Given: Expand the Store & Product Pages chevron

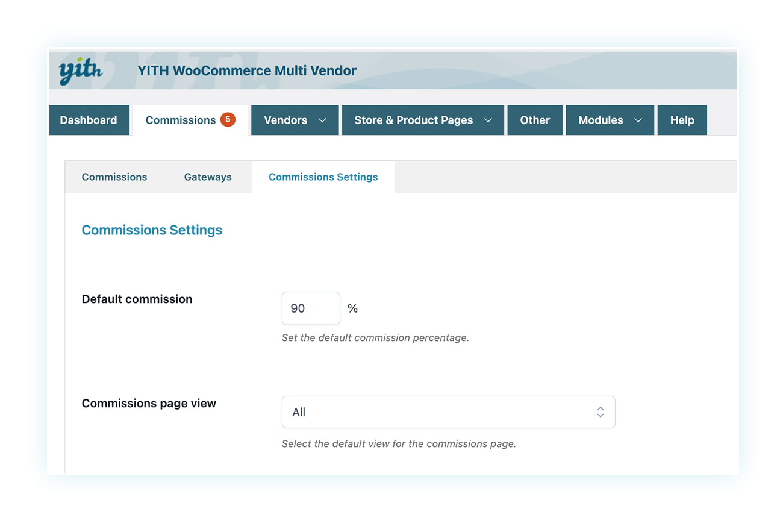Looking at the screenshot, I should [x=488, y=120].
